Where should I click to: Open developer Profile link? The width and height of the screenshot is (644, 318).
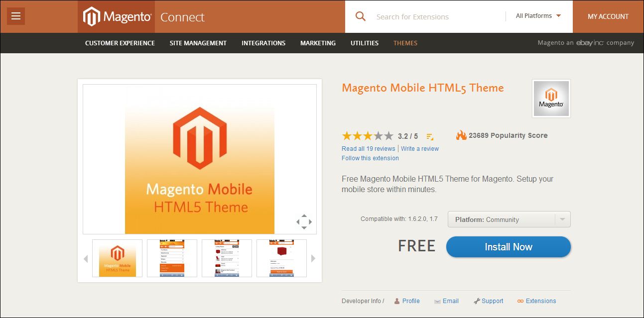point(411,301)
